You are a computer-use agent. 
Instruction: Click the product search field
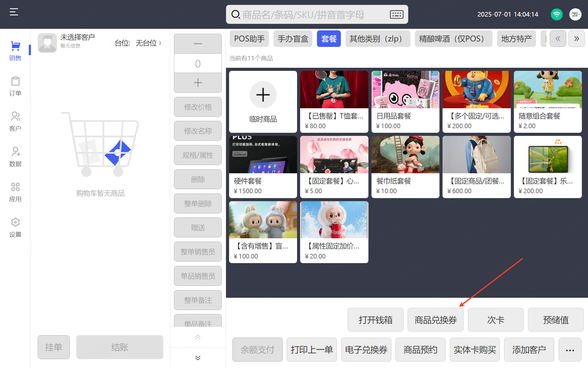[x=317, y=14]
